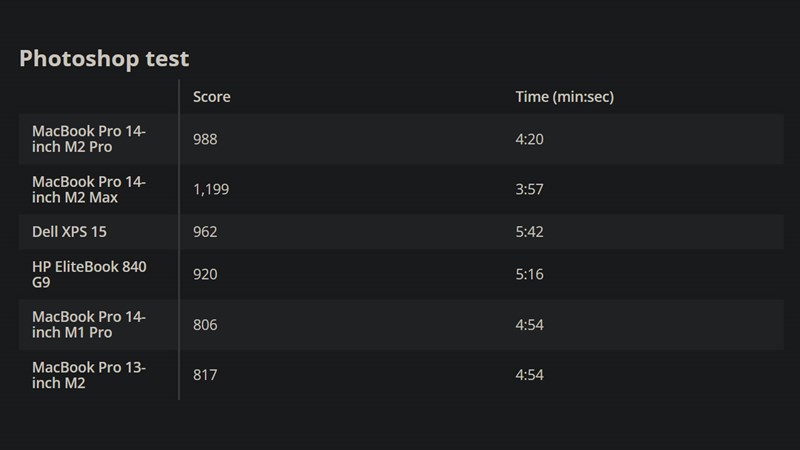Select the score value 1,199

click(x=211, y=189)
